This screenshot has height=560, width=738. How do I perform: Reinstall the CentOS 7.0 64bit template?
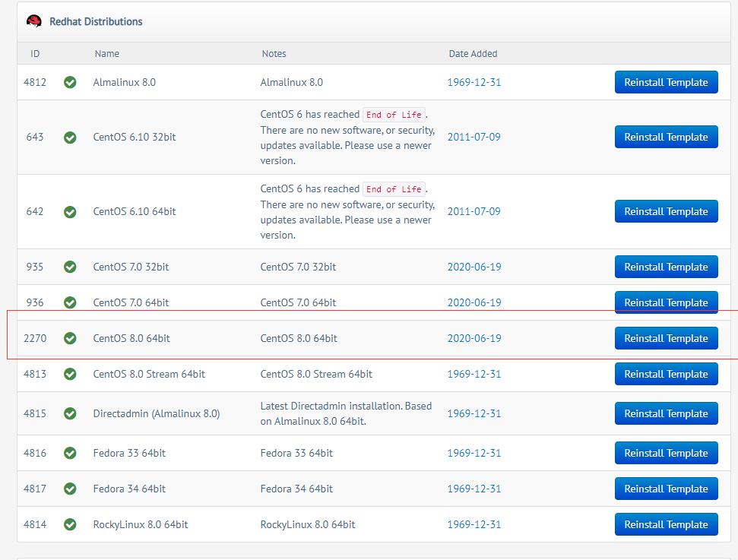pyautogui.click(x=666, y=302)
